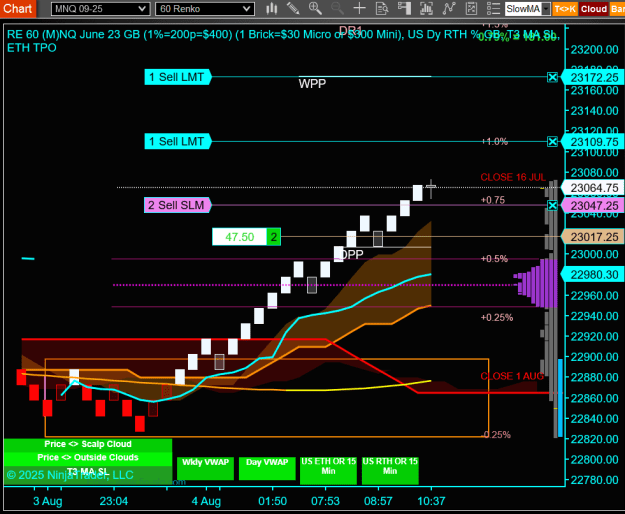The height and width of the screenshot is (514, 625).
Task: Click the +0.75 level label
Action: click(x=493, y=200)
